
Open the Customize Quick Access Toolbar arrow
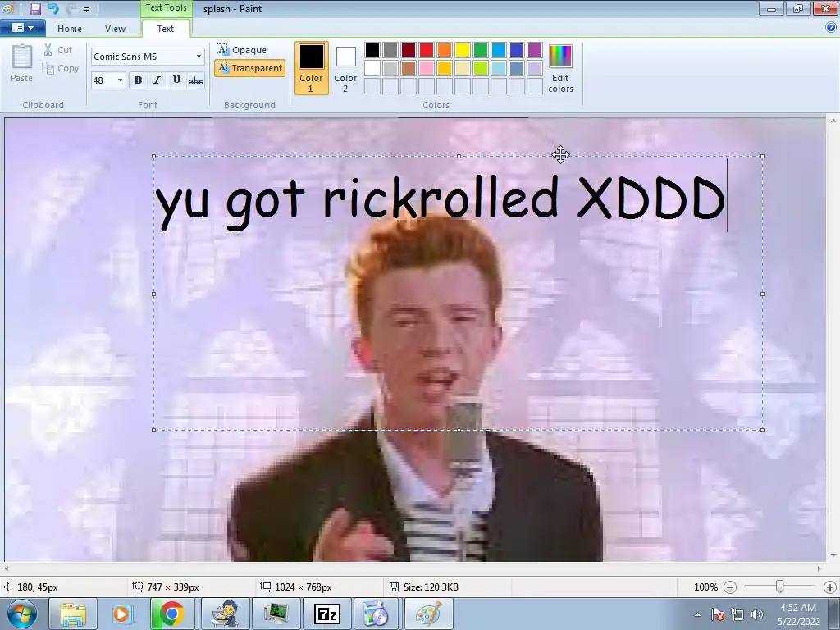coord(86,9)
